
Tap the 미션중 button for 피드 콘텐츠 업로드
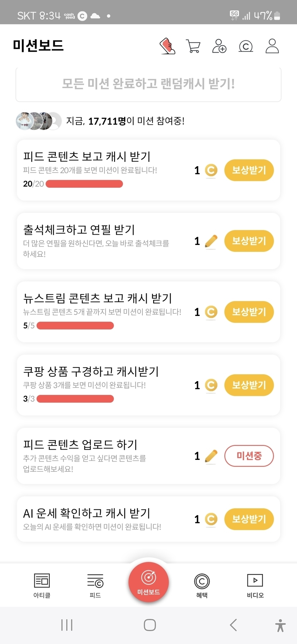click(x=249, y=456)
